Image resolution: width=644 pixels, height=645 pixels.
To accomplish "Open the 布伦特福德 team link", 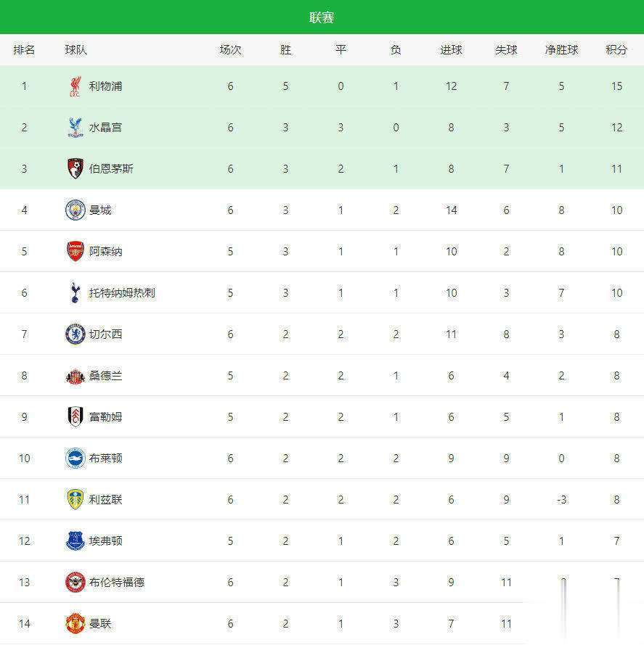I will [116, 583].
